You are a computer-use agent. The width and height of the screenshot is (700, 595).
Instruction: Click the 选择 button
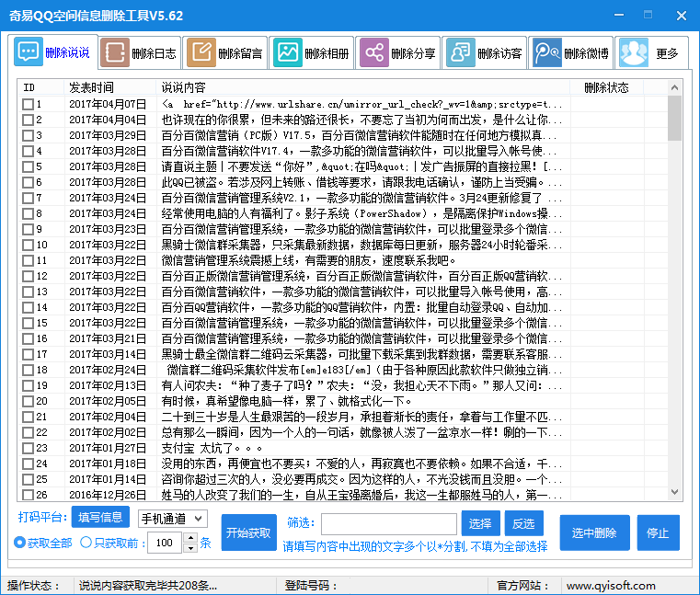(480, 523)
